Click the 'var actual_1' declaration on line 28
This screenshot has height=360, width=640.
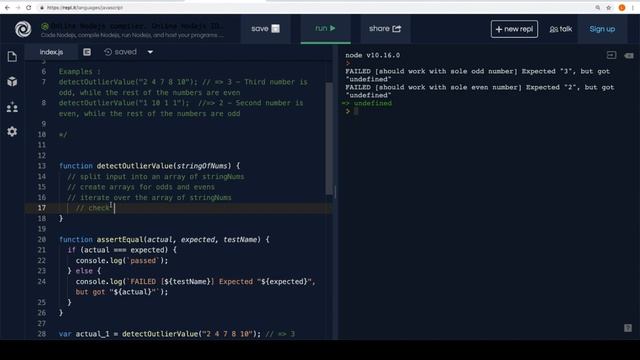[x=84, y=334]
